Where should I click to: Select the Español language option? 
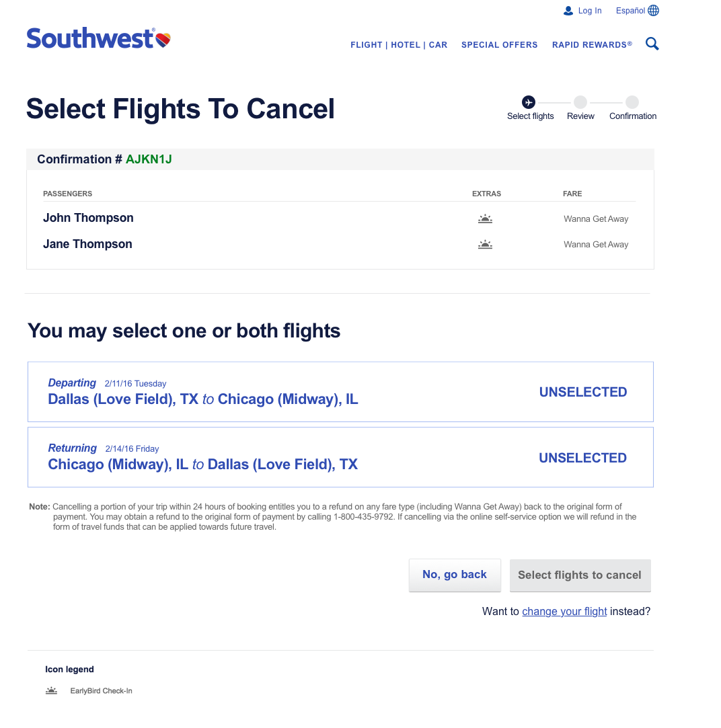click(x=629, y=10)
